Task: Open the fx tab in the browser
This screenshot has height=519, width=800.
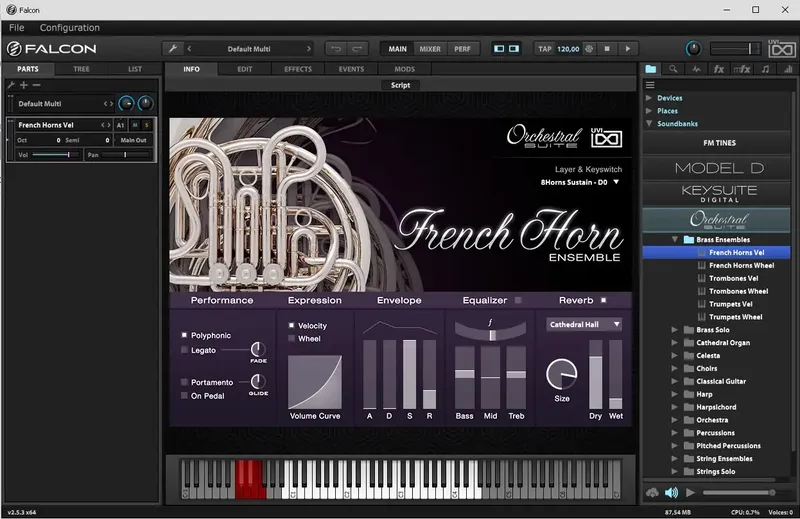Action: point(719,69)
